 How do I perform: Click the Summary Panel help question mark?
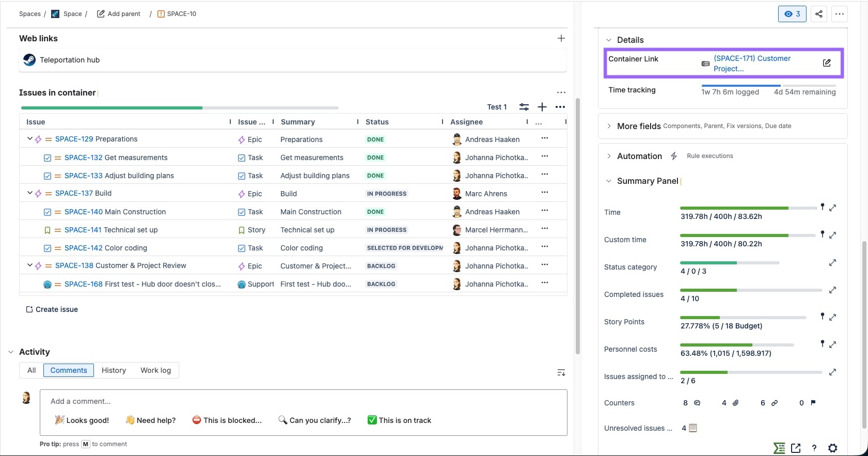814,448
